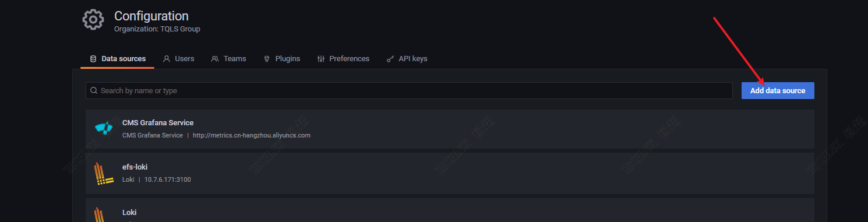Click the Preferences sliders icon

click(x=321, y=59)
